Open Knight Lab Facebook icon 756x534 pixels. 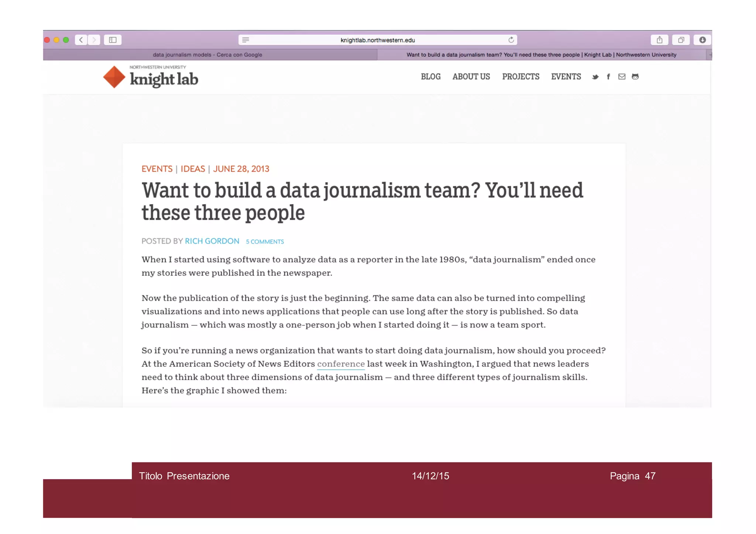608,77
